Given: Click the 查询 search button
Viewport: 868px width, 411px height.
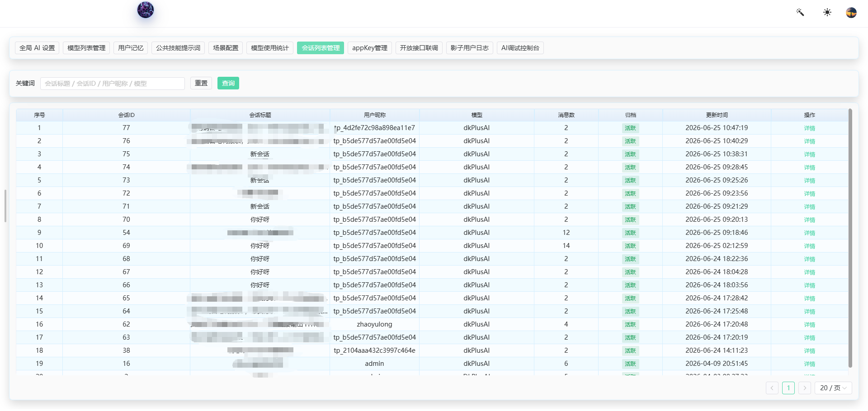Looking at the screenshot, I should point(228,83).
